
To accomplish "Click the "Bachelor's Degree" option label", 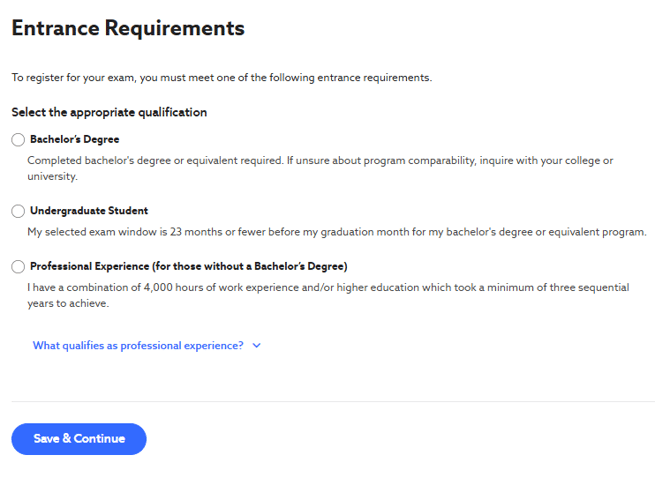I will click(x=75, y=140).
